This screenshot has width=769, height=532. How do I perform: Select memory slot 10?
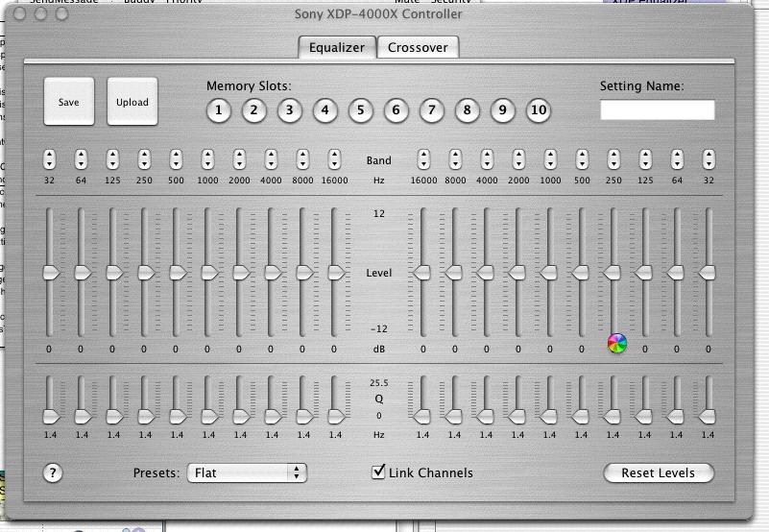[x=539, y=110]
